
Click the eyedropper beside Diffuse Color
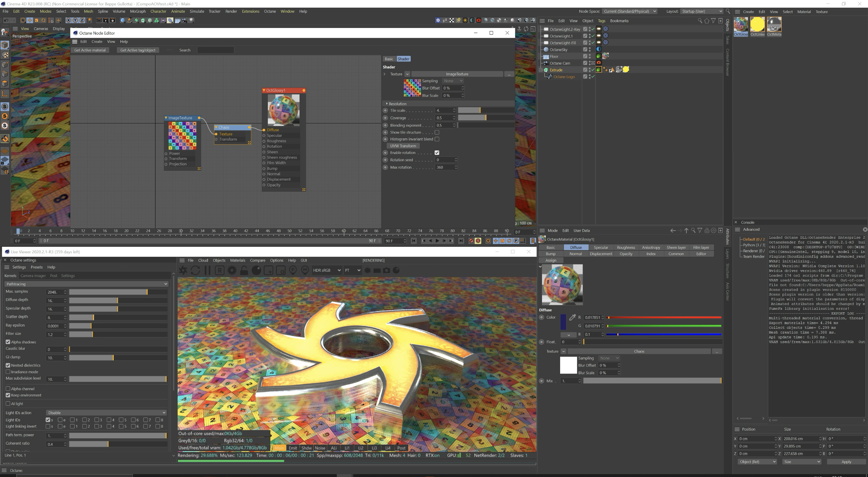pos(572,317)
